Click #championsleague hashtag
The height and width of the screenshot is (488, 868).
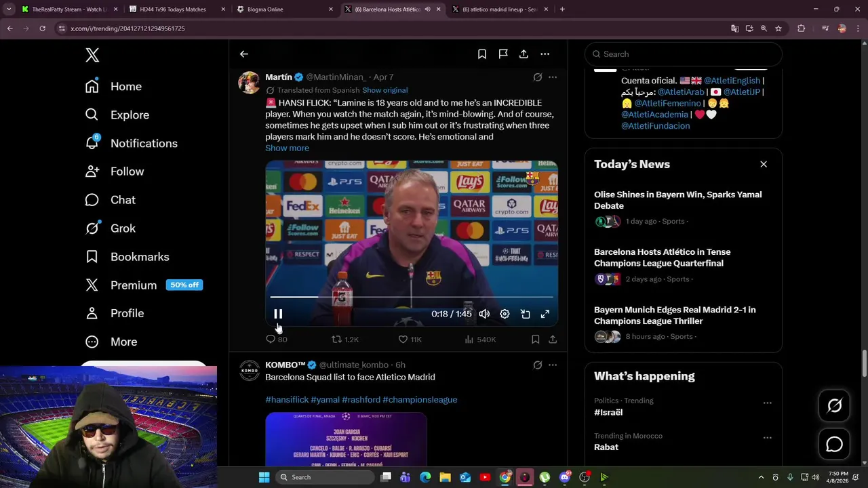tap(420, 400)
